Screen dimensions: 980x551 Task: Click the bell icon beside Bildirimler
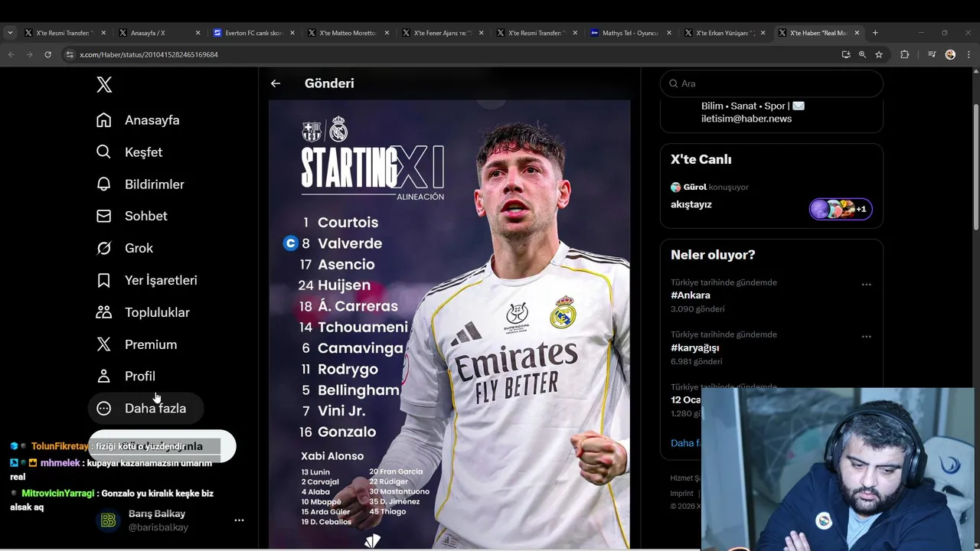[x=103, y=184]
